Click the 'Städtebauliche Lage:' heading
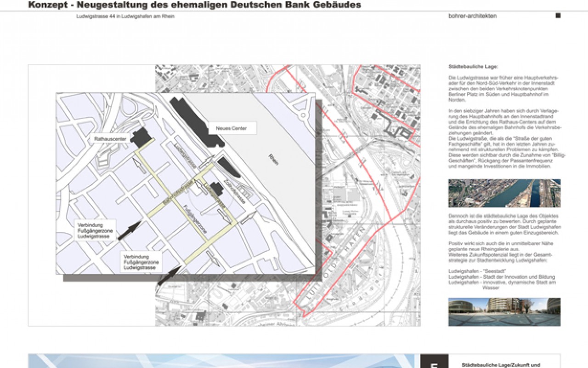This screenshot has height=368, width=588. click(x=473, y=67)
